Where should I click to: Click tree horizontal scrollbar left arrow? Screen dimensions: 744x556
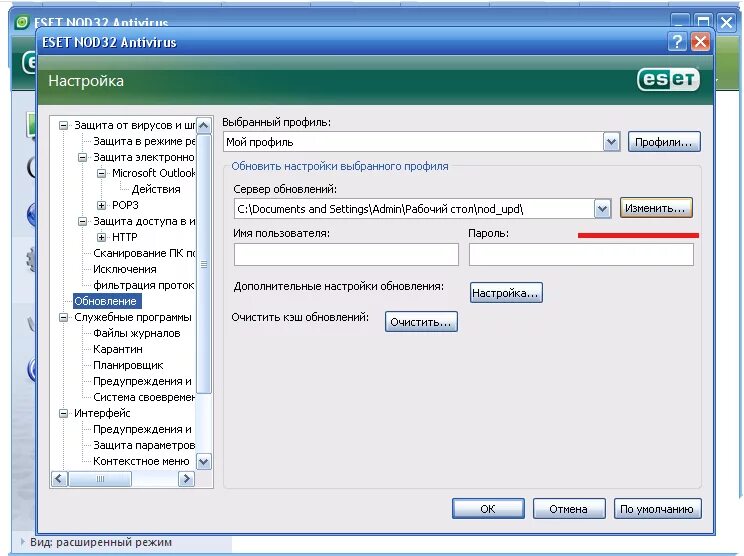click(59, 479)
